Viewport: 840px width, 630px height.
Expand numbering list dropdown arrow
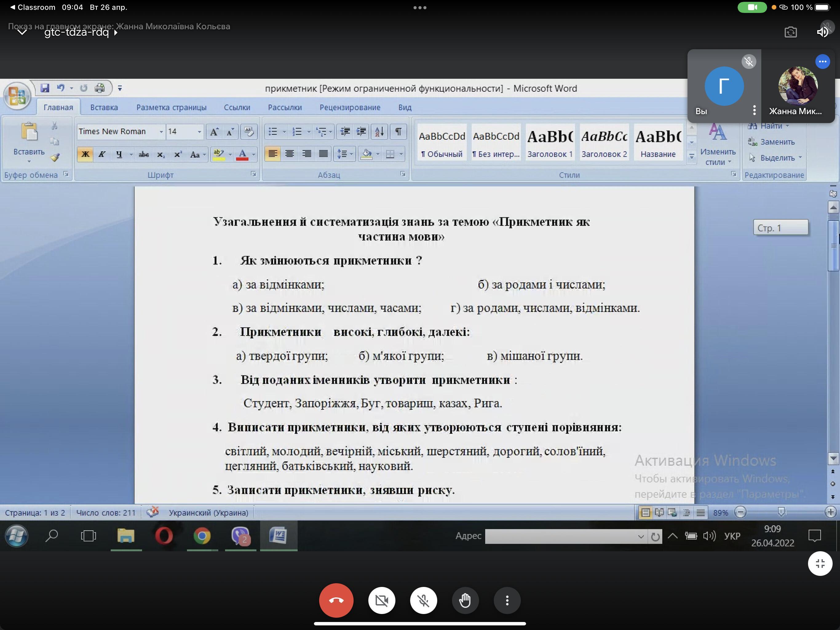[309, 132]
